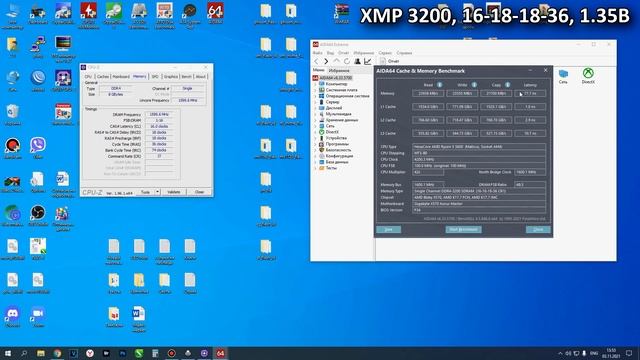640x360 pixels.
Task: Click the Tools button in CPU-Z
Action: coord(145,192)
